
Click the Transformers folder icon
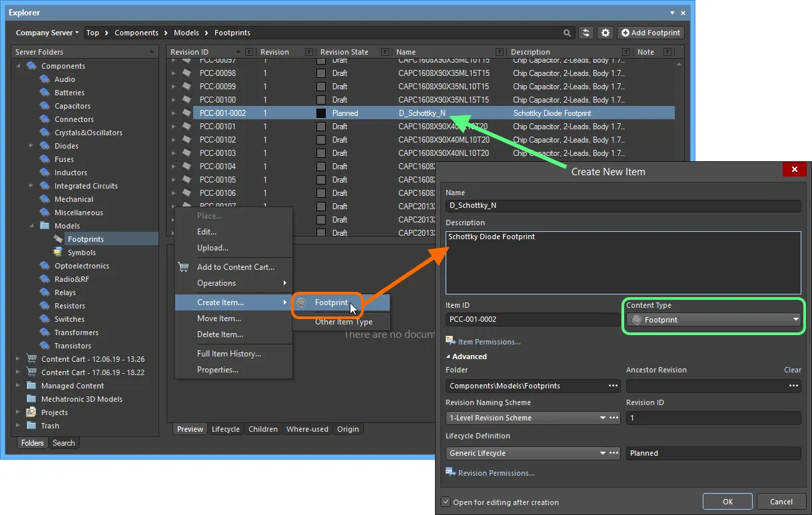pos(45,332)
